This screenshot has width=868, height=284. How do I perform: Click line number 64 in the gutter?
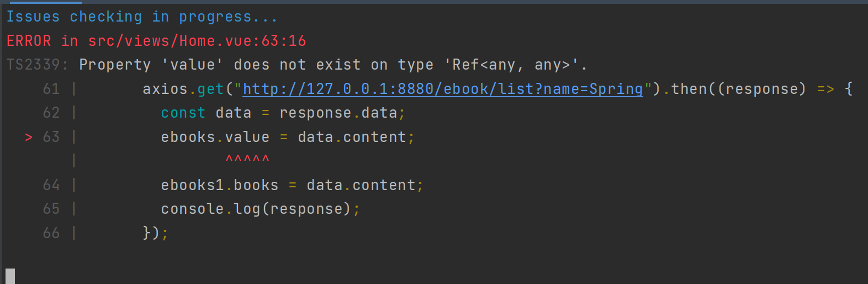click(51, 185)
